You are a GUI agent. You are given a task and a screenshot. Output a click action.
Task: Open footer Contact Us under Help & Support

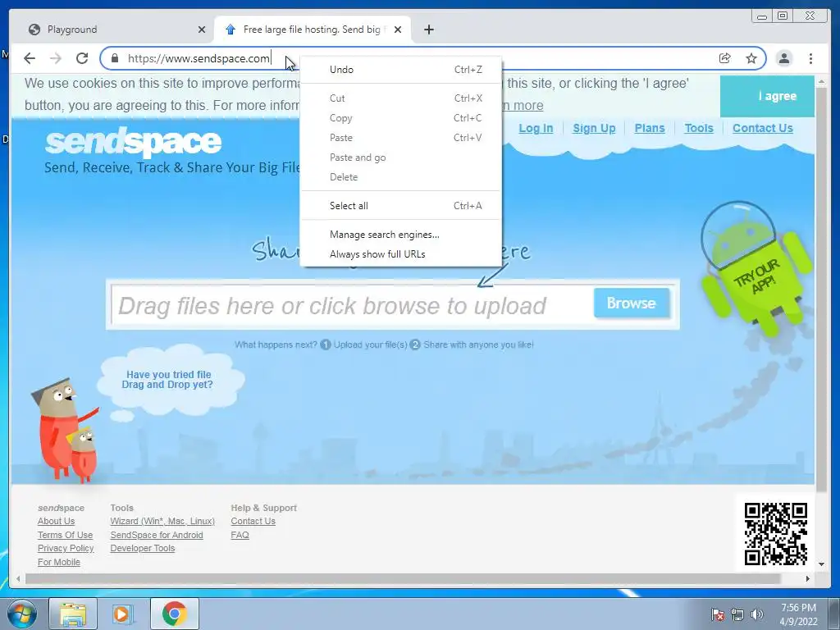point(253,521)
